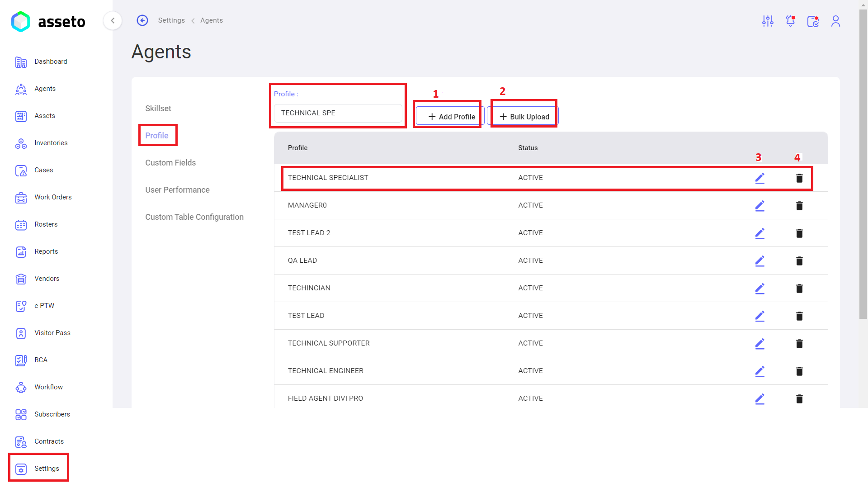Image resolution: width=868 pixels, height=483 pixels.
Task: Go to Settings breadcrumb link
Action: tap(171, 20)
